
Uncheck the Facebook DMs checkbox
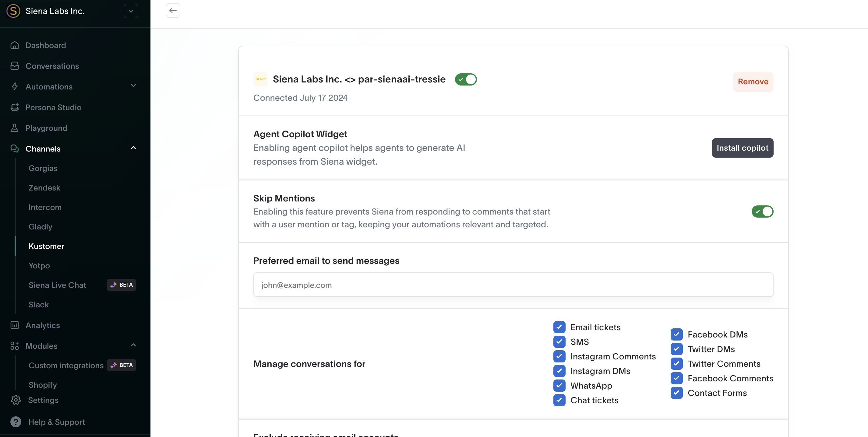[677, 334]
